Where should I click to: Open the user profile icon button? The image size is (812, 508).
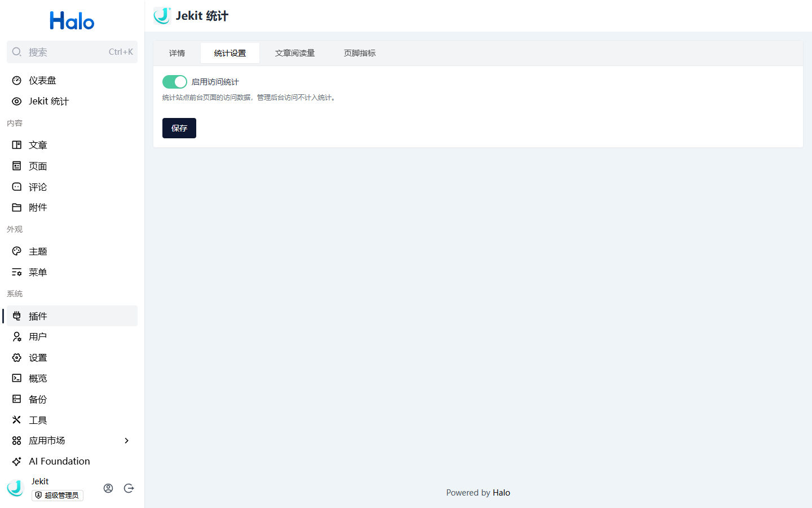[108, 488]
